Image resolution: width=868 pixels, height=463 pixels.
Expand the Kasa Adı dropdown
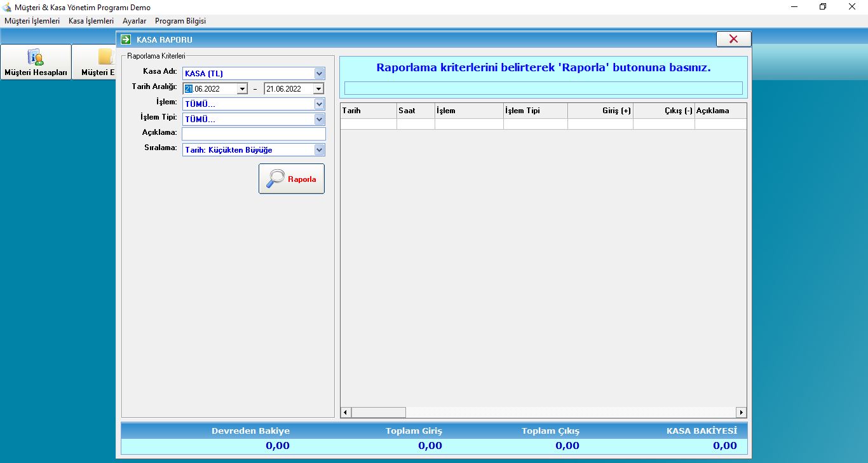pos(319,73)
